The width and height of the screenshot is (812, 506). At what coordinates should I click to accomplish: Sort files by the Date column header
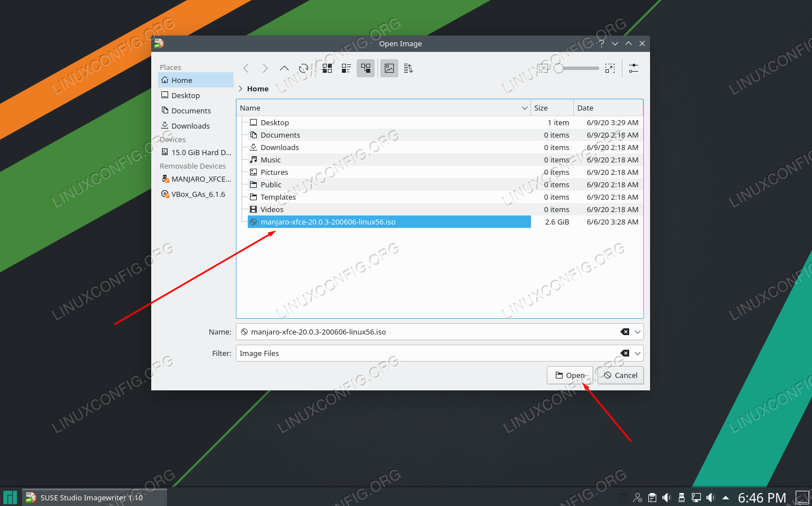608,108
